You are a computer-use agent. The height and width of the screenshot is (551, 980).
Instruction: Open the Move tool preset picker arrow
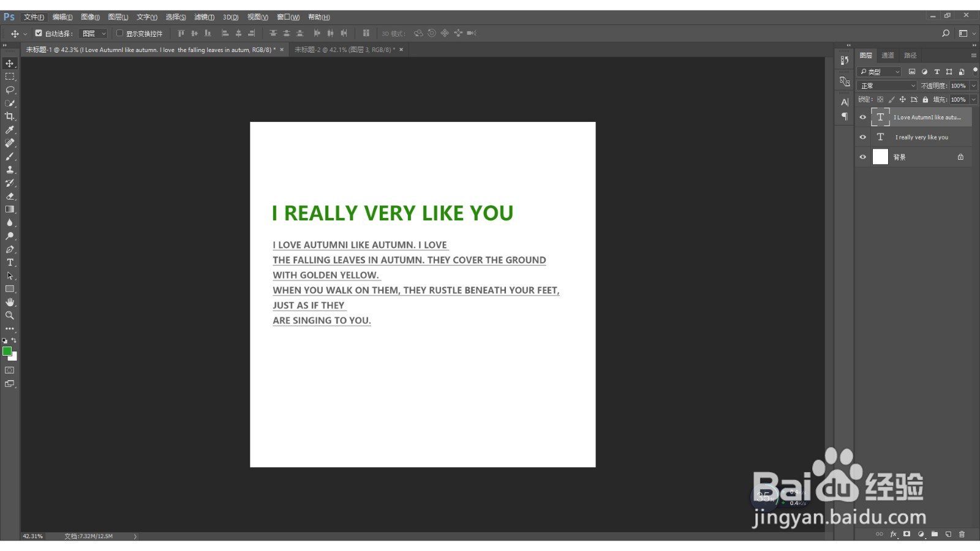coord(25,34)
